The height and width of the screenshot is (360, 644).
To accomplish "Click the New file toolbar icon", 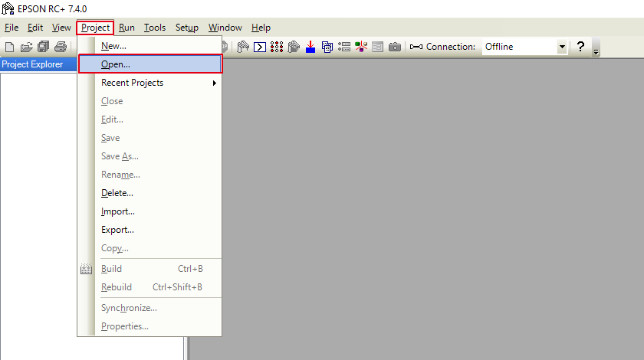I will point(9,47).
